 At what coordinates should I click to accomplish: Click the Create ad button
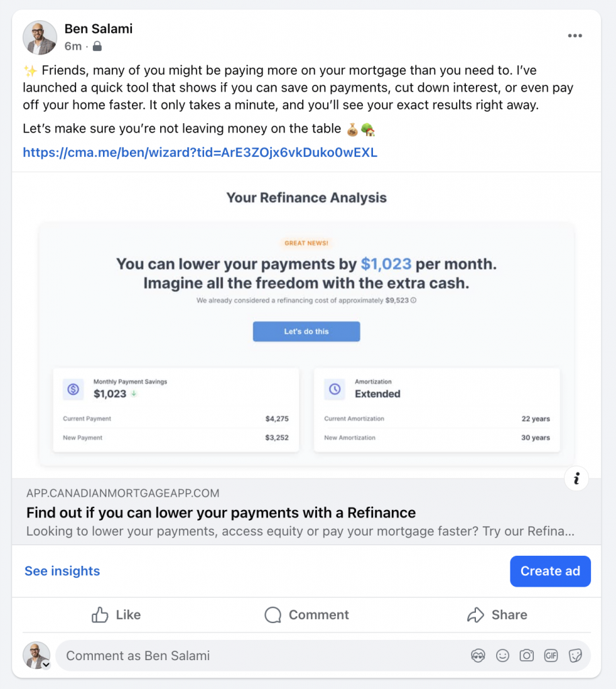[x=550, y=571]
